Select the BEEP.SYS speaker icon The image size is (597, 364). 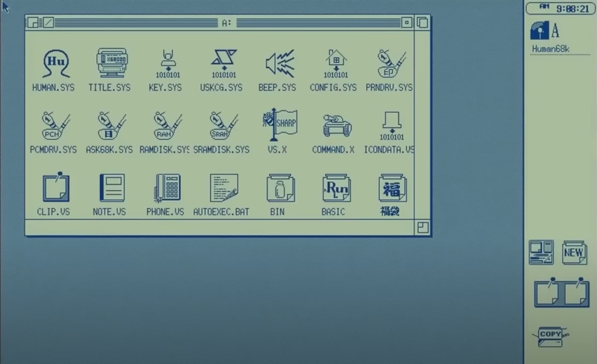coord(280,63)
